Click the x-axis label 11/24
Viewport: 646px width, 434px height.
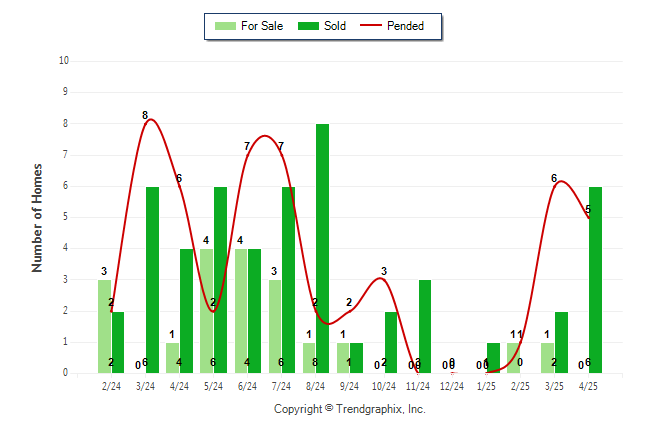tap(418, 386)
